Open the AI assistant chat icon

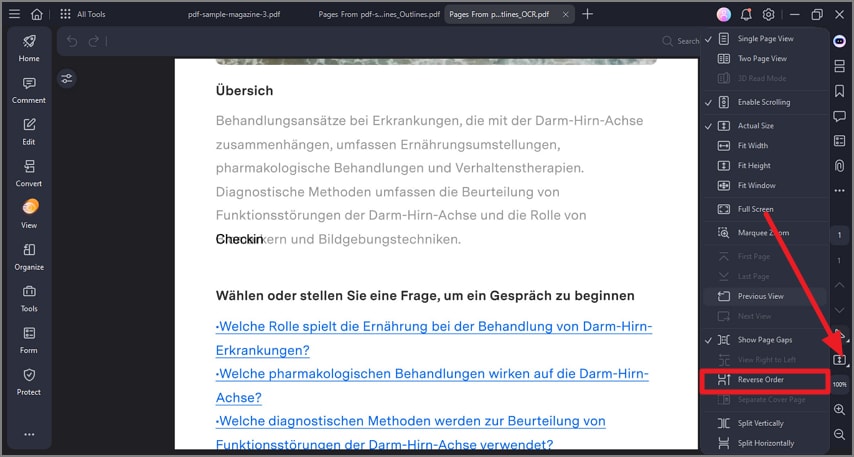[839, 41]
